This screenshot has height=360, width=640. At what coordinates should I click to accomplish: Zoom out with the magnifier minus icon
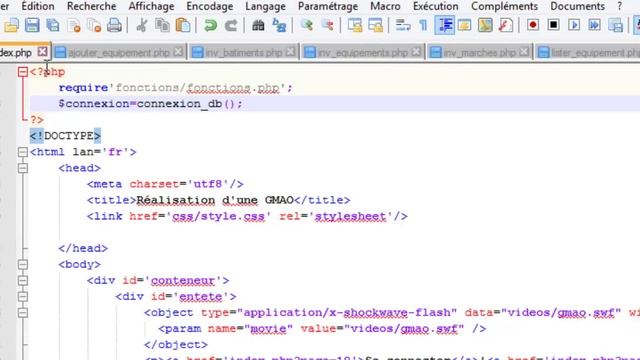tap(327, 25)
